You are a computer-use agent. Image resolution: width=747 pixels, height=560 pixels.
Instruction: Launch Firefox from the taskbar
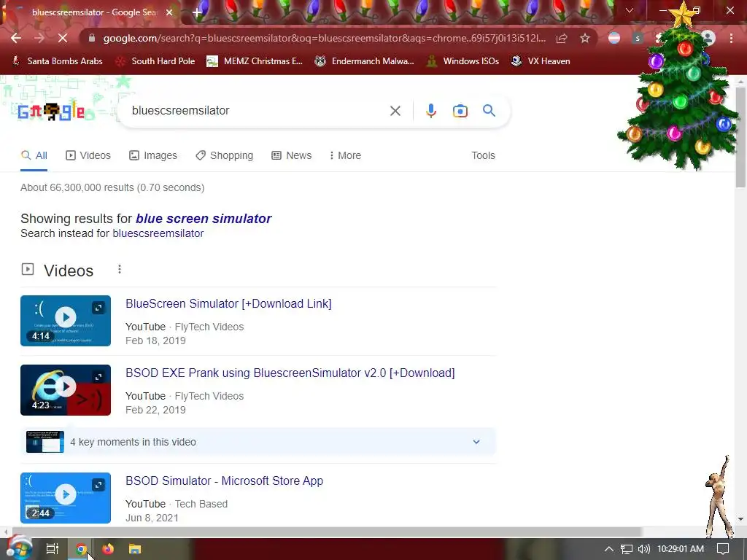108,549
